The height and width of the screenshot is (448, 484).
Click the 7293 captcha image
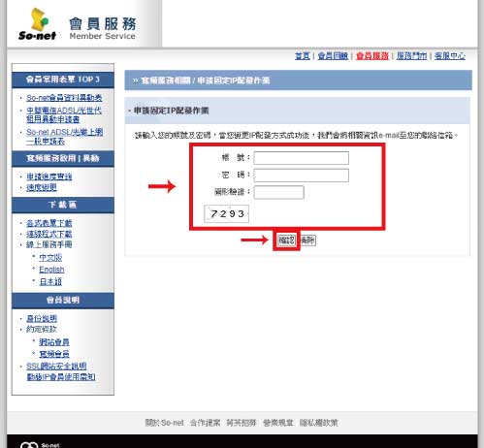226,213
